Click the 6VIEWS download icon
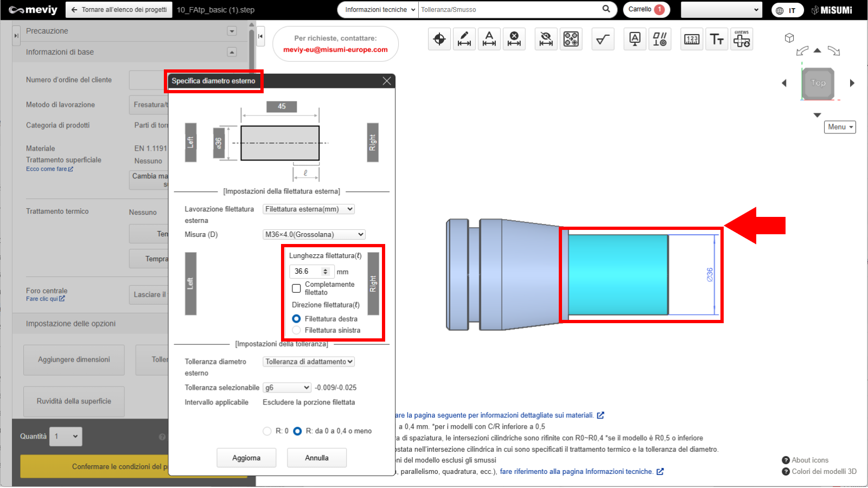The width and height of the screenshot is (868, 488). [742, 39]
